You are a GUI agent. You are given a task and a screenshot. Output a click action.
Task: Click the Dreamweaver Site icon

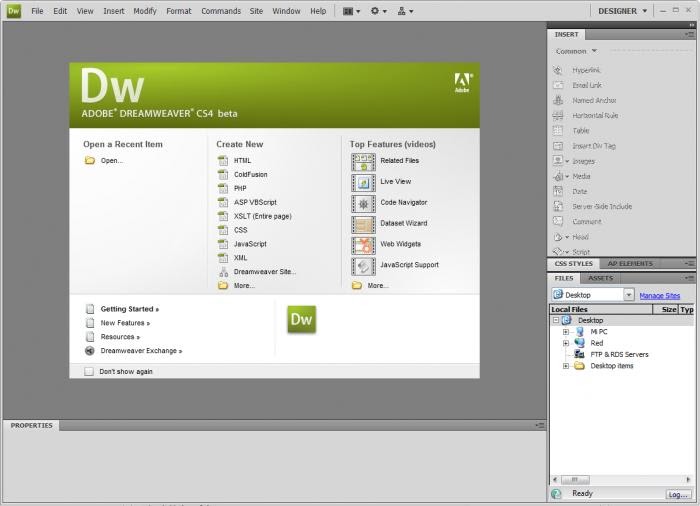point(223,272)
